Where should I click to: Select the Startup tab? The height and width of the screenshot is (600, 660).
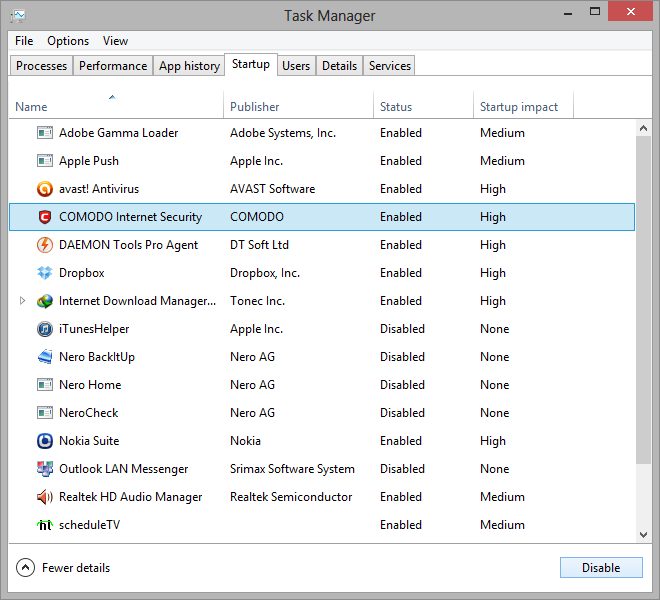(251, 64)
